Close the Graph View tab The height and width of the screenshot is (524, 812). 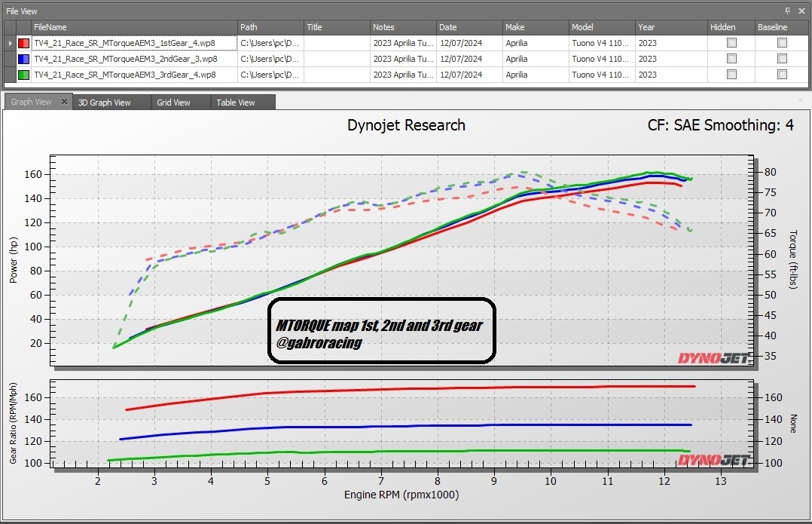pyautogui.click(x=64, y=102)
